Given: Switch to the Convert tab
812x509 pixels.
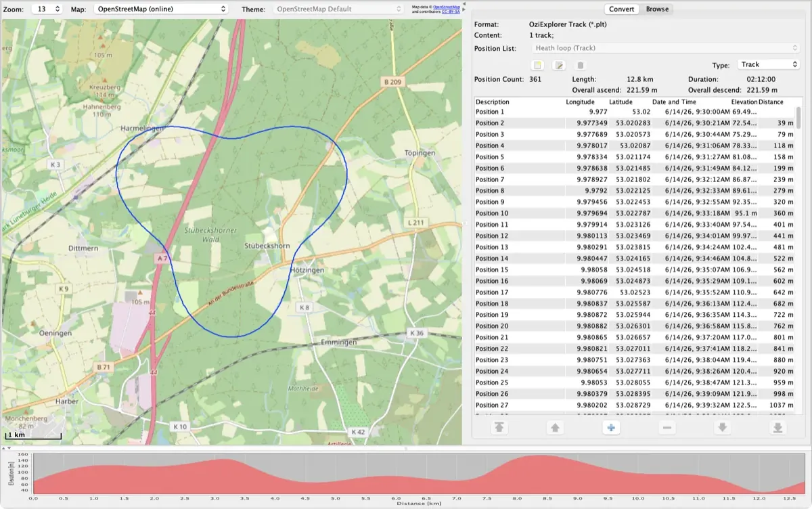Looking at the screenshot, I should click(x=622, y=9).
